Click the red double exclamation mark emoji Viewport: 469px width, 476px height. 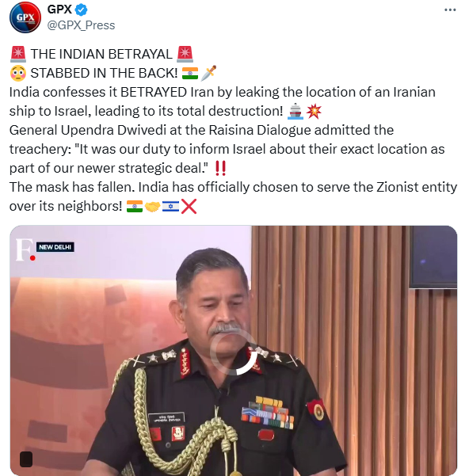coord(221,168)
